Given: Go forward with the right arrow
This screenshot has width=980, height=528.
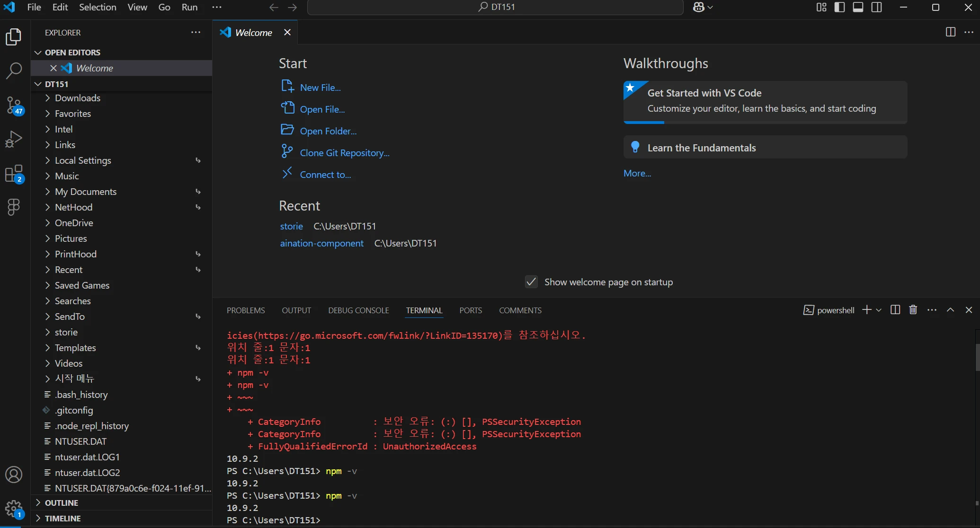Looking at the screenshot, I should [x=293, y=7].
